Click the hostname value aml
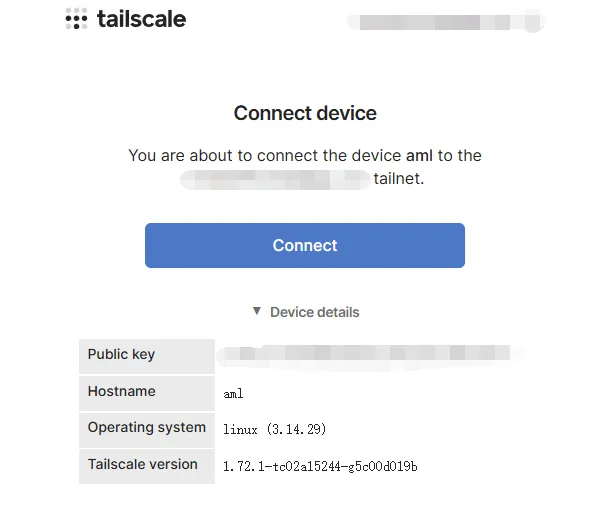This screenshot has height=518, width=614. [233, 393]
